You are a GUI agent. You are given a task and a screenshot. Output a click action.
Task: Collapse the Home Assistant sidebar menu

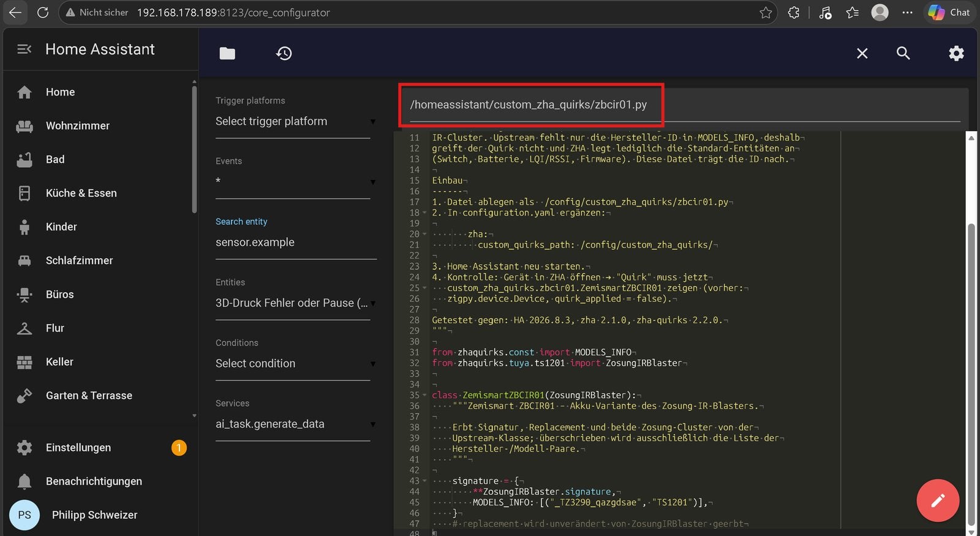[24, 49]
